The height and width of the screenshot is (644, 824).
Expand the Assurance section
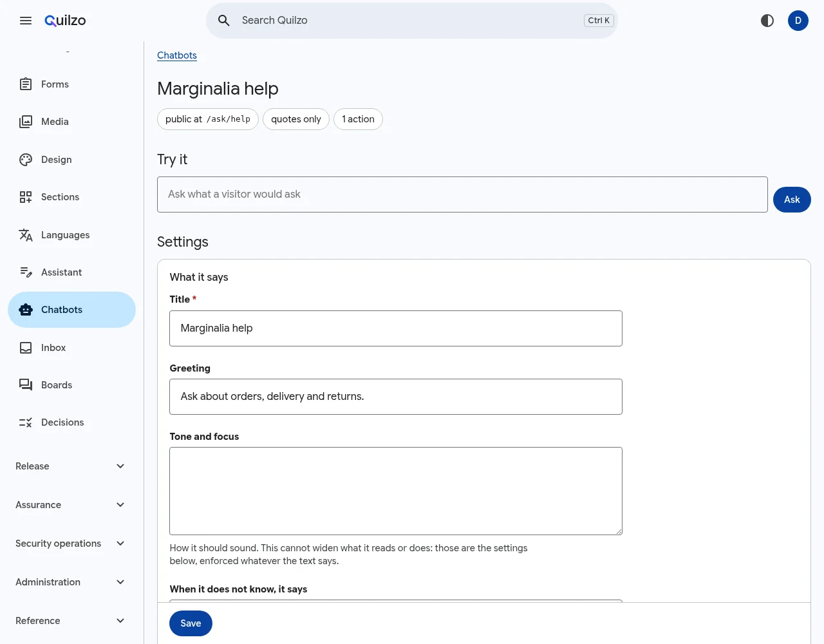coord(71,505)
